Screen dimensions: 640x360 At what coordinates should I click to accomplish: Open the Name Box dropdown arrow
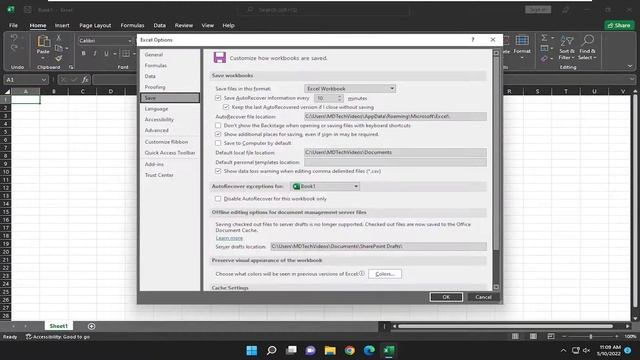44,80
